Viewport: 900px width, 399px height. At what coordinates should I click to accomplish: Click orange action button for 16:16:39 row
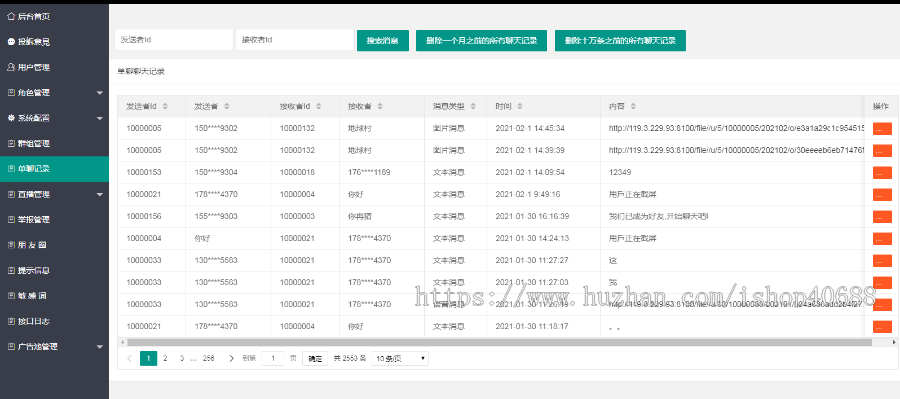coord(882,216)
